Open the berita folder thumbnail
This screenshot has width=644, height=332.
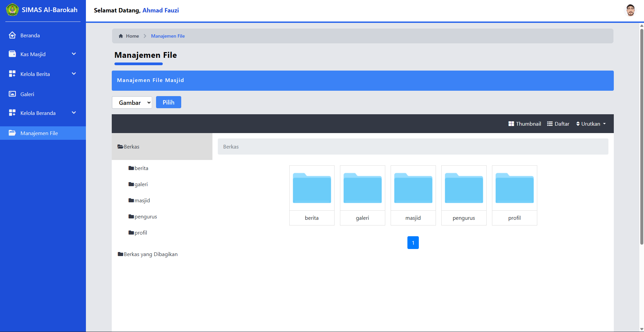(312, 188)
